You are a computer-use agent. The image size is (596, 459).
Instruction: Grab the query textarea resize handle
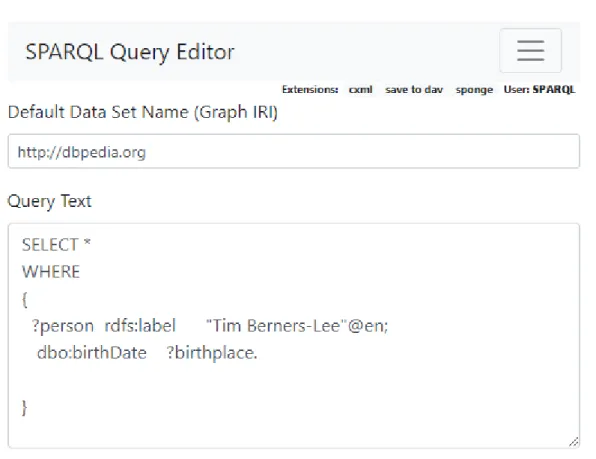(x=574, y=442)
